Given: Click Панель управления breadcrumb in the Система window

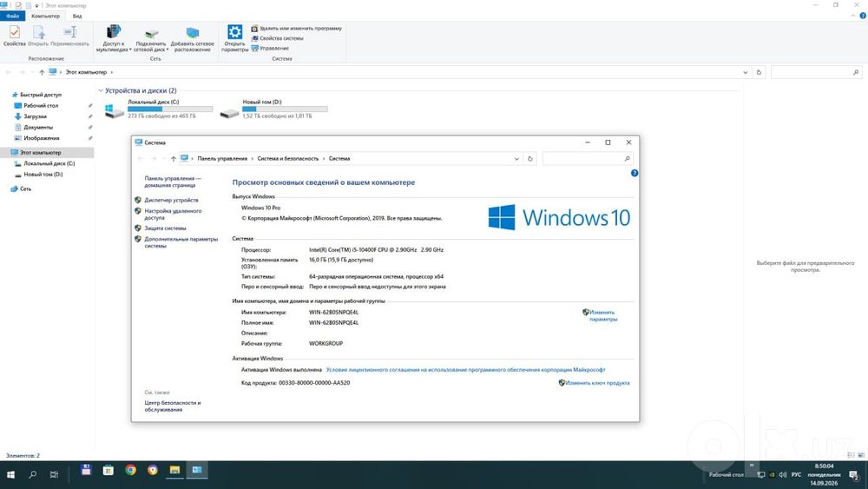Looking at the screenshot, I should coord(222,158).
